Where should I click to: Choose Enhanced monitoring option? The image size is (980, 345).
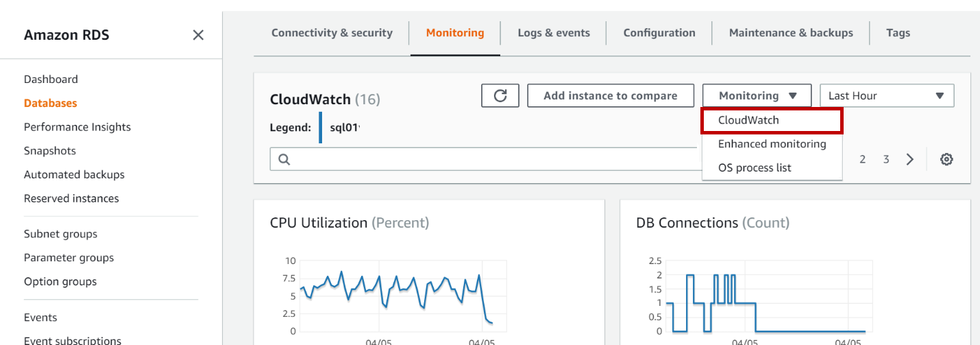(x=772, y=144)
